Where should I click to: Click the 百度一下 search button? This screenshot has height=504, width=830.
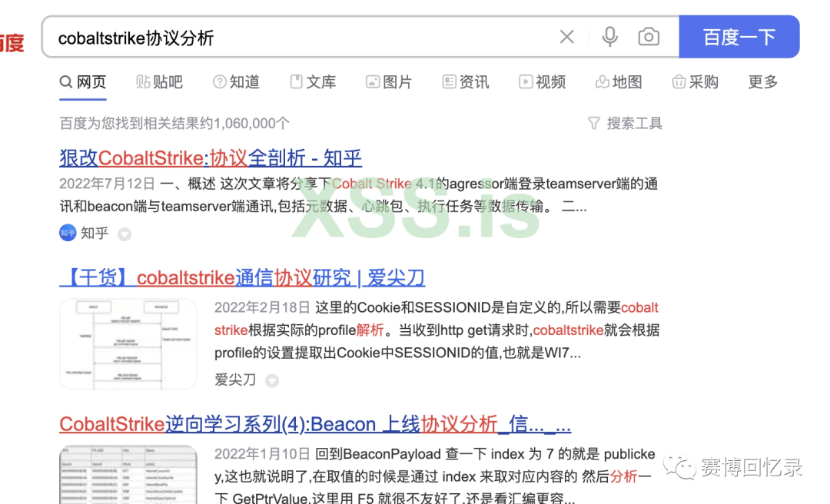point(739,37)
